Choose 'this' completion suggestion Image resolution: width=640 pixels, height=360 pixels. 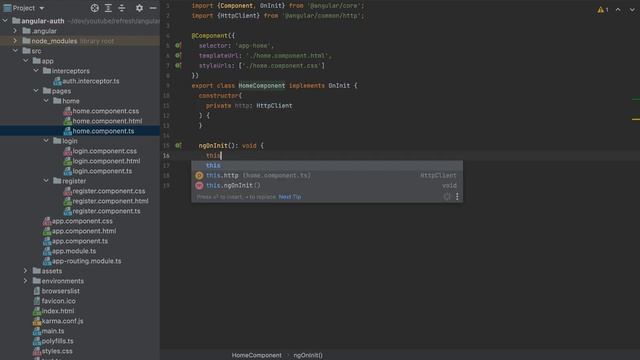327,165
